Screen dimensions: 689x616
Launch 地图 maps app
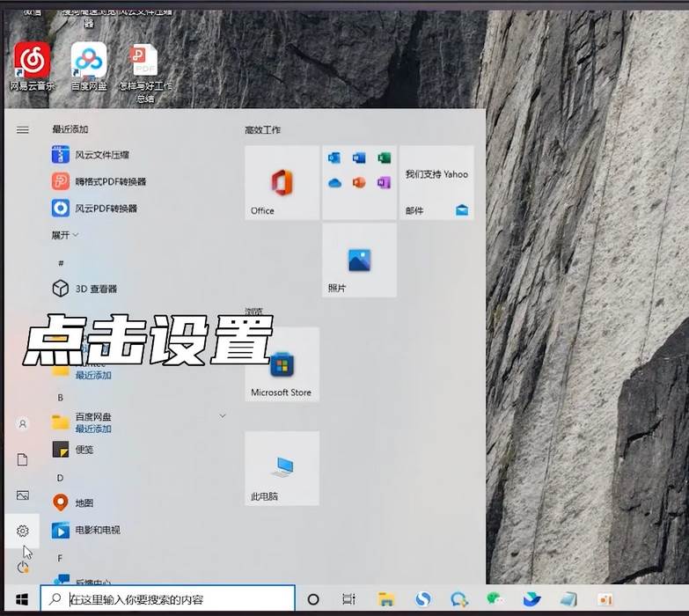[x=73, y=502]
